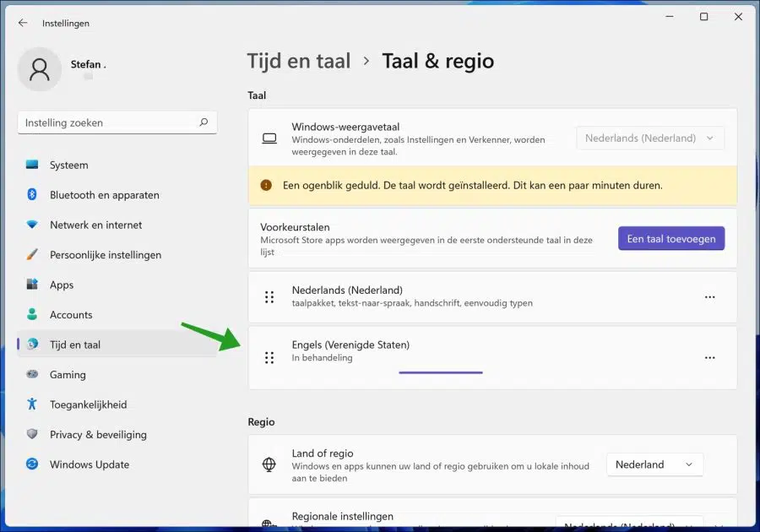
Task: Click the 'In behandeling' status text
Action: (x=322, y=357)
